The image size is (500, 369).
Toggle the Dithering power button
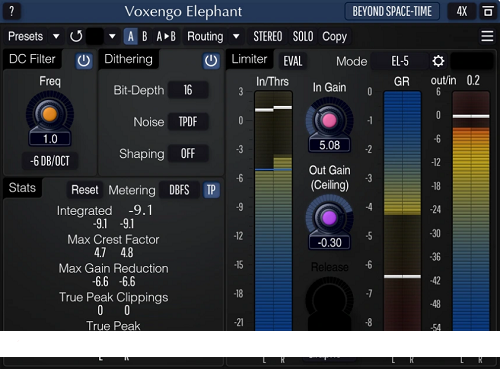pyautogui.click(x=211, y=61)
